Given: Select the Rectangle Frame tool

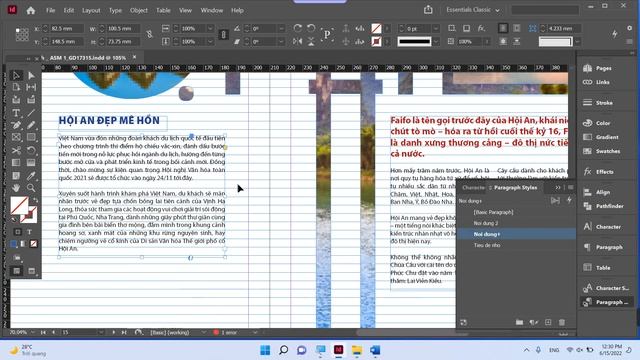Looking at the screenshot, I should click(x=16, y=138).
